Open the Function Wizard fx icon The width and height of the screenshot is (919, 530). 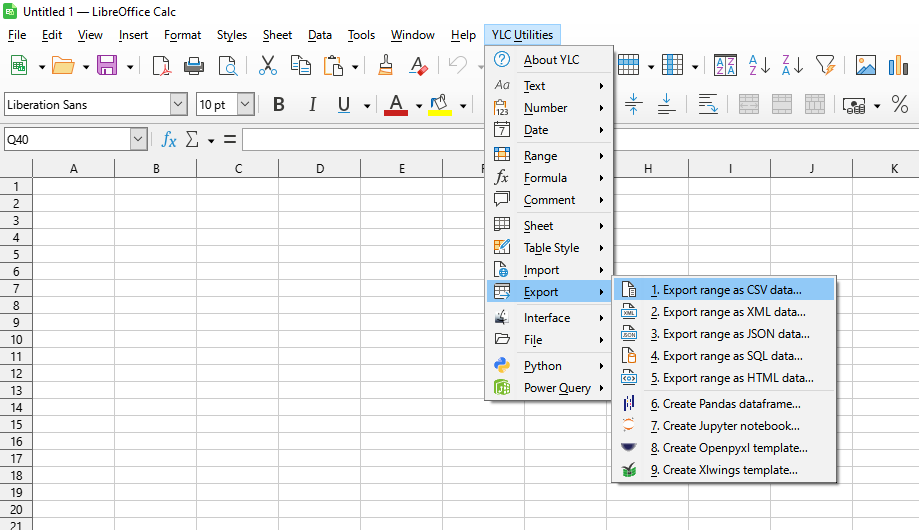[169, 140]
